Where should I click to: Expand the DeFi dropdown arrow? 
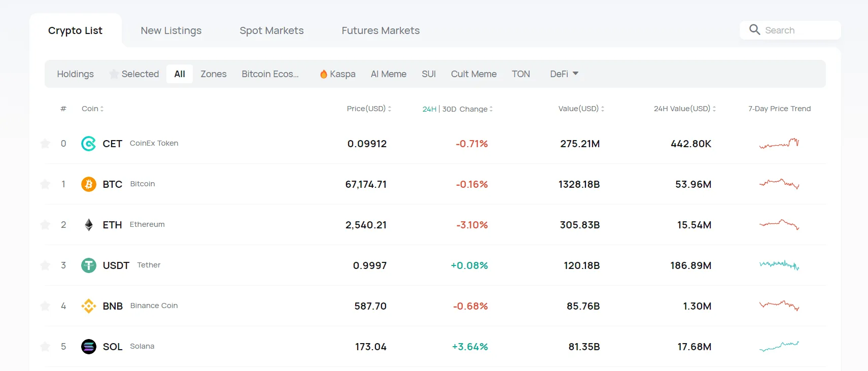pos(575,74)
